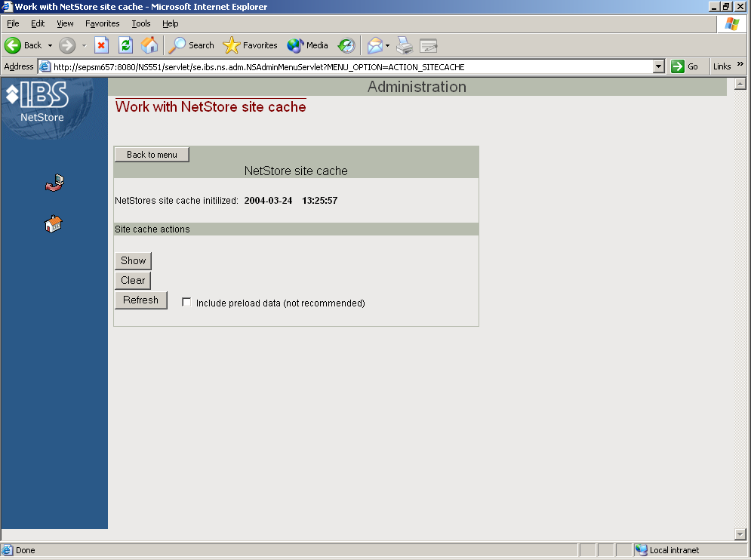Expand the Links toolbar chevron

point(740,66)
